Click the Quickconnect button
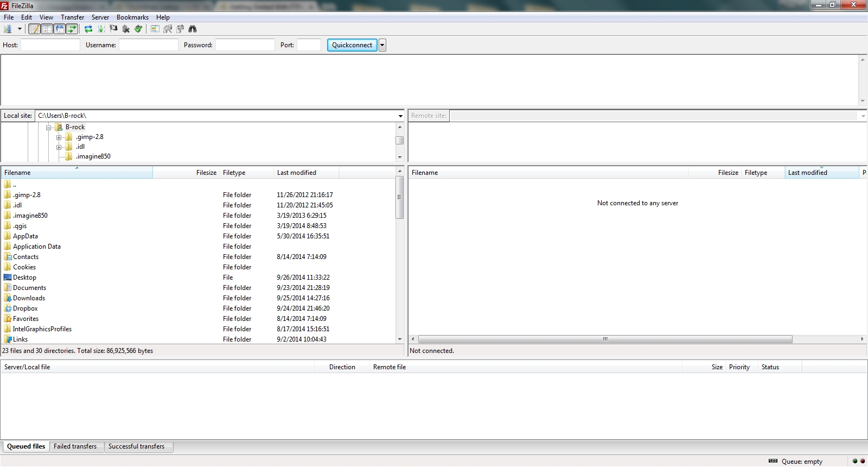The image size is (868, 467). coord(352,45)
